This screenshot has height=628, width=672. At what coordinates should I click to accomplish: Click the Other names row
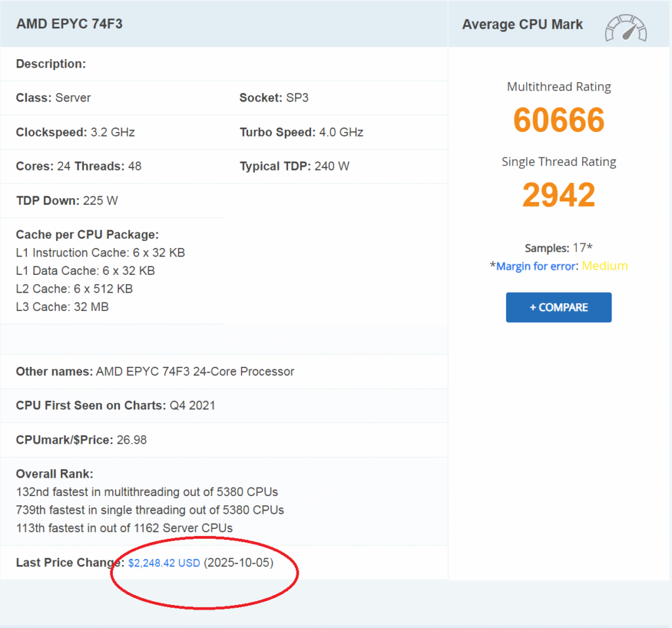point(155,371)
